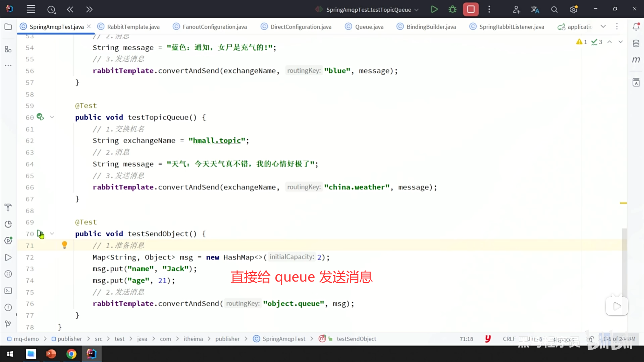Click the run gutter icon for testTopicQueue
644x362 pixels.
click(40, 117)
